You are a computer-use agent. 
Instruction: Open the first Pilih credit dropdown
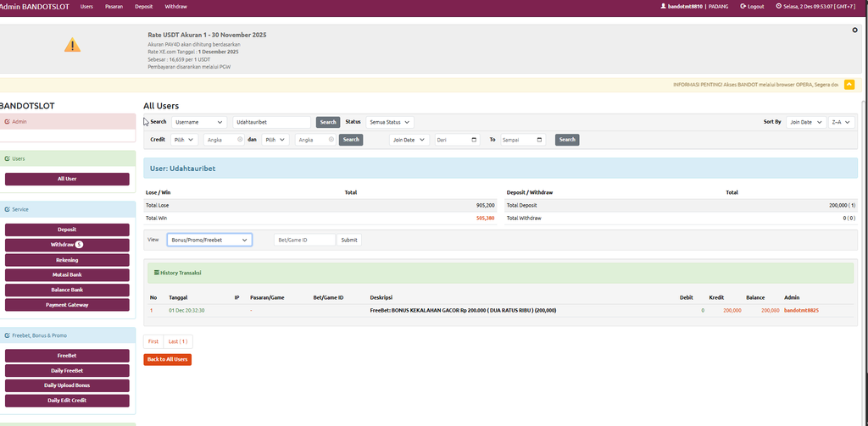[x=184, y=140]
